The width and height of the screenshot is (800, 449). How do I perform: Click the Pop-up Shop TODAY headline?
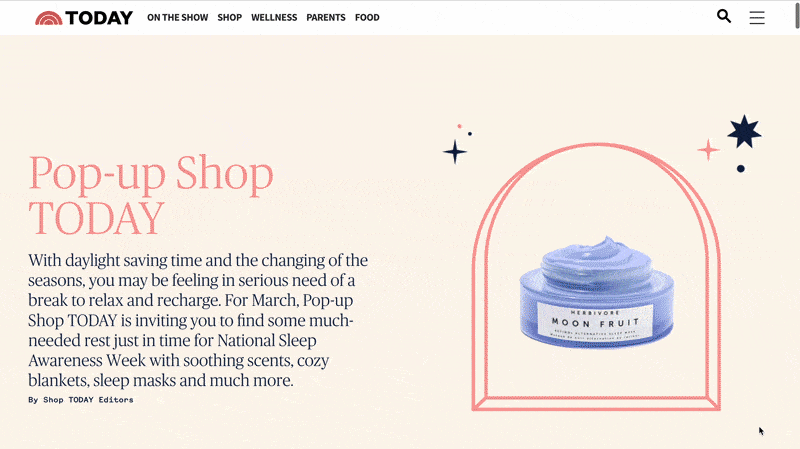point(151,195)
